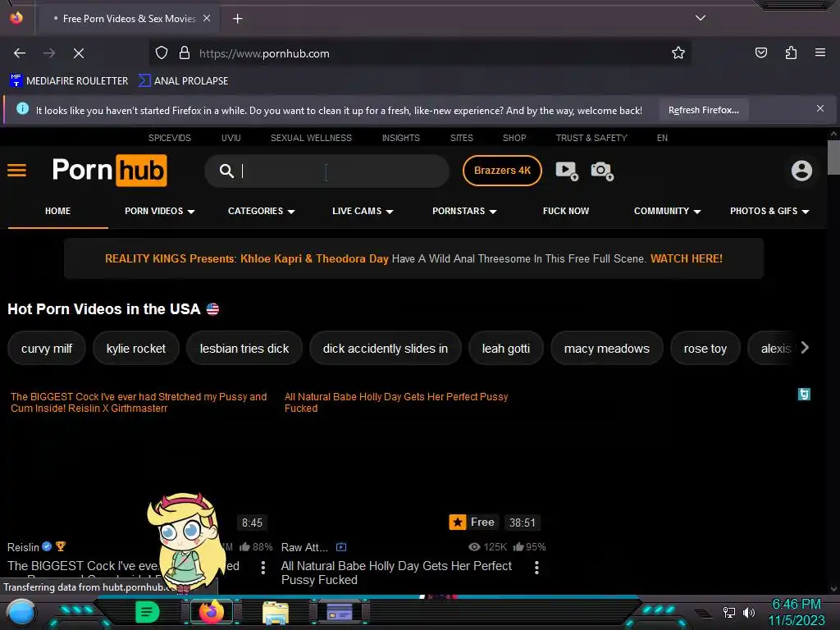Click the blue ad marker icon
840x630 pixels.
point(804,395)
